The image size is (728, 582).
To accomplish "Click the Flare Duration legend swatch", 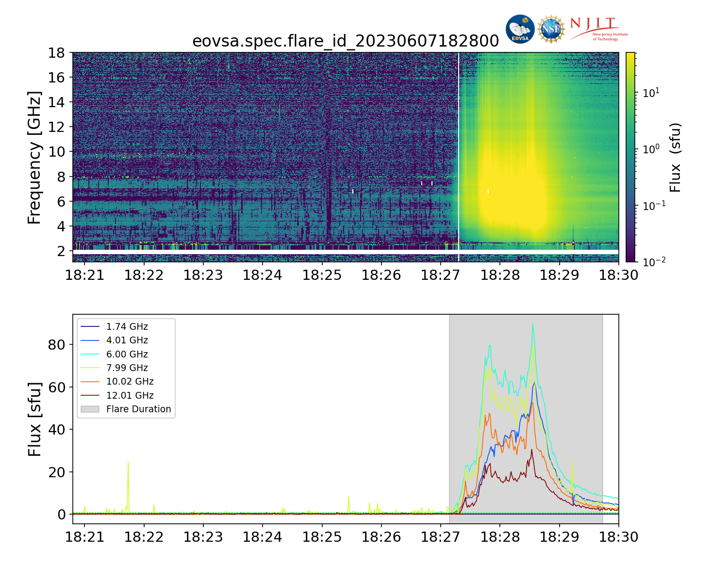I will (x=90, y=409).
